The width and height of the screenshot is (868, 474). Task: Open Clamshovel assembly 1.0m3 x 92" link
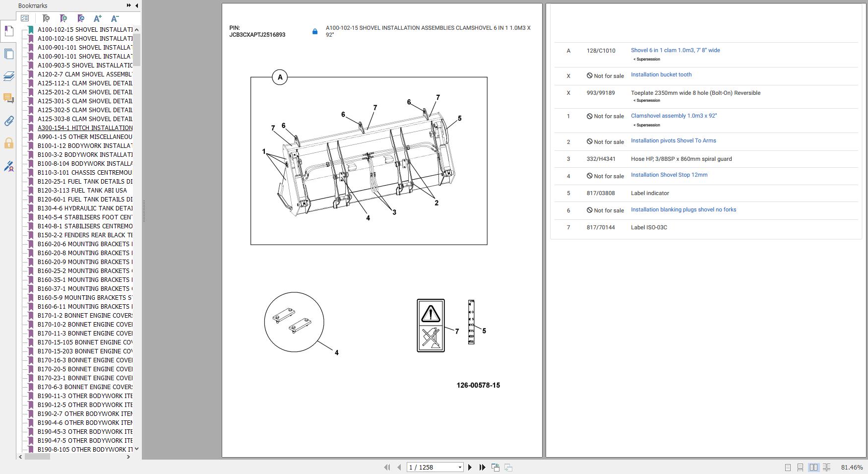(x=674, y=116)
